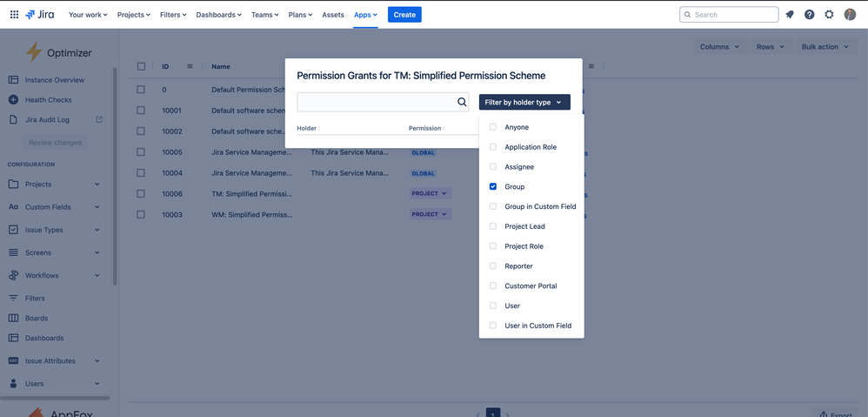Open the Your work menu
Image resolution: width=868 pixels, height=417 pixels.
(x=88, y=15)
